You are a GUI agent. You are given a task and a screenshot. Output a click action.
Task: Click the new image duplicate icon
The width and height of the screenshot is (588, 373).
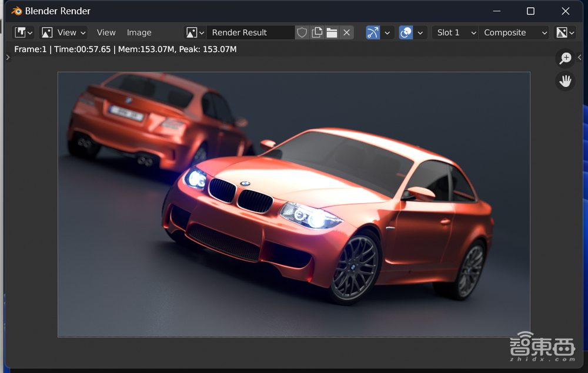click(317, 33)
